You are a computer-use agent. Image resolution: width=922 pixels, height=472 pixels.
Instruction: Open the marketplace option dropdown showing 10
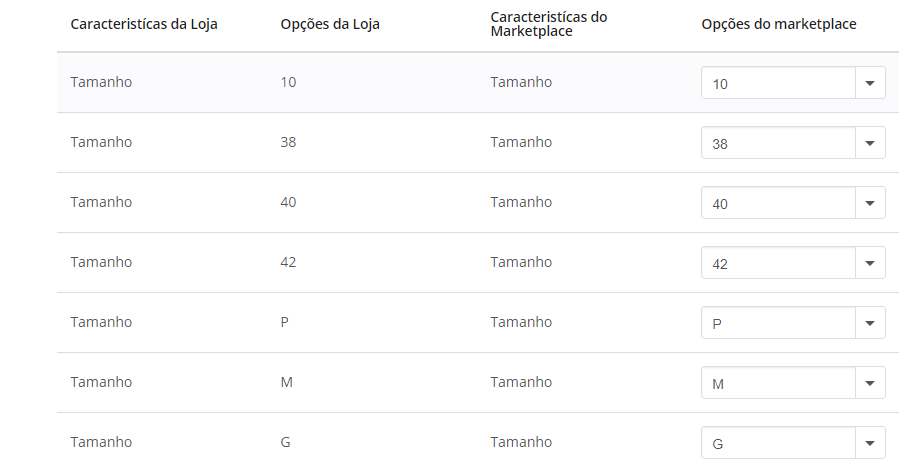[x=793, y=83]
